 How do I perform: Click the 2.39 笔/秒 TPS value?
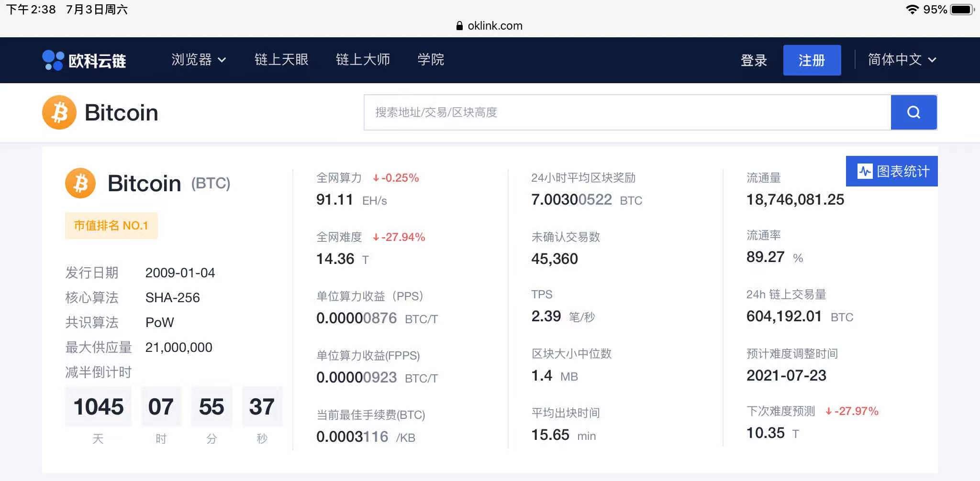pyautogui.click(x=563, y=316)
